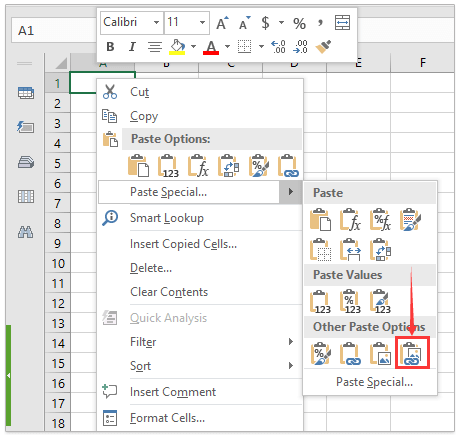Choose the No Borders paste icon
Image resolution: width=461 pixels, height=437 pixels.
pos(320,249)
